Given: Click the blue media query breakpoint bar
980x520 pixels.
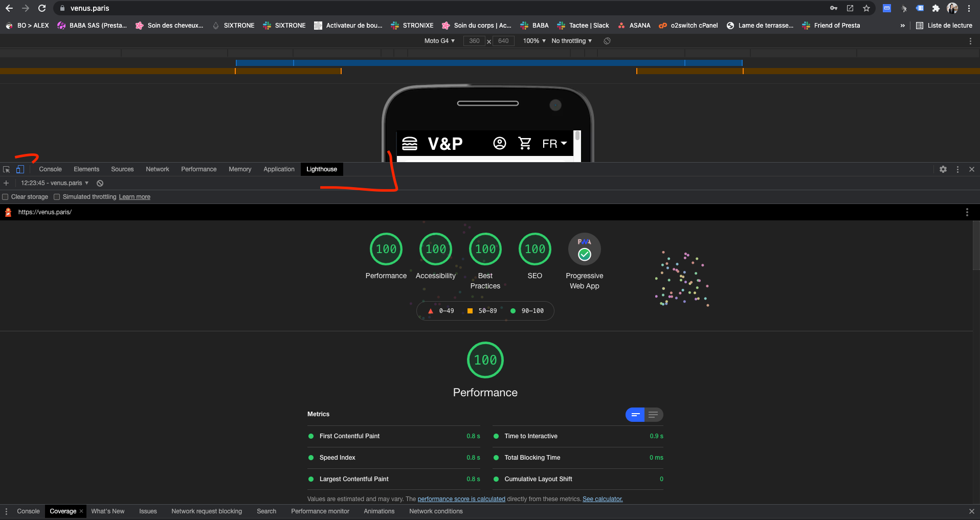Looking at the screenshot, I should [x=488, y=63].
